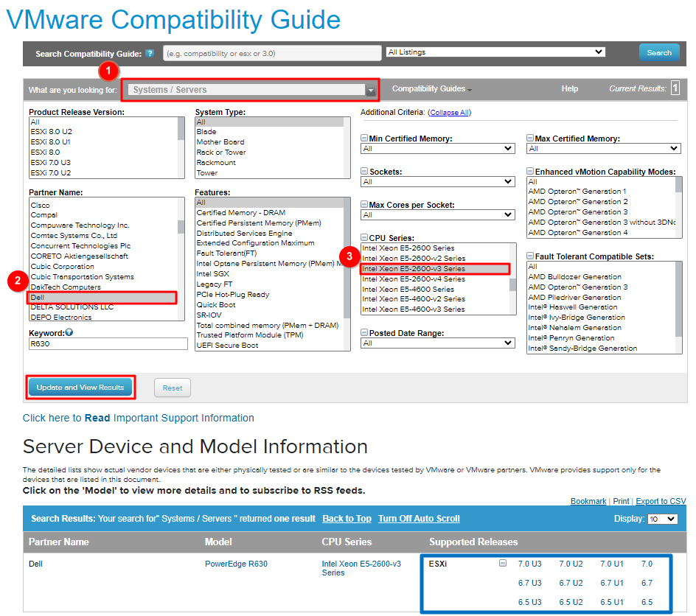Toggle the Max Cores per Socket collapse box
The width and height of the screenshot is (696, 616).
click(364, 204)
